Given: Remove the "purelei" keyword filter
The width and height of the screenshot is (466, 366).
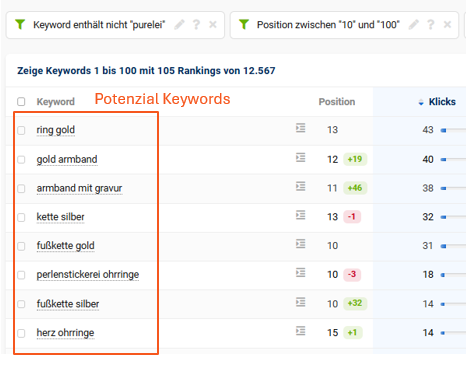Looking at the screenshot, I should pos(213,24).
